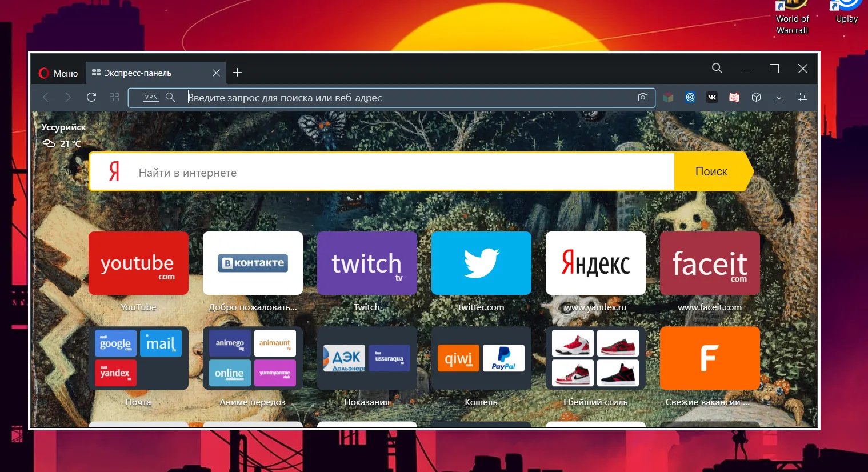The width and height of the screenshot is (868, 472).
Task: Maximize the Opera window
Action: pyautogui.click(x=774, y=69)
